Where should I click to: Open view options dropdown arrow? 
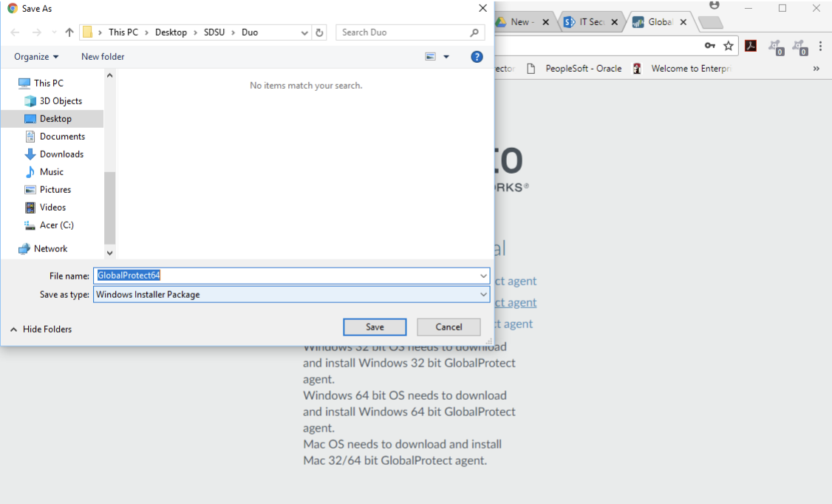click(x=446, y=57)
